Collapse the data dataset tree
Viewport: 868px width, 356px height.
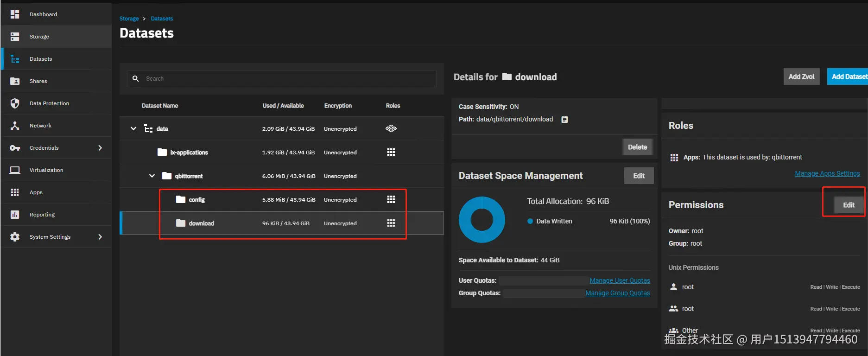133,128
